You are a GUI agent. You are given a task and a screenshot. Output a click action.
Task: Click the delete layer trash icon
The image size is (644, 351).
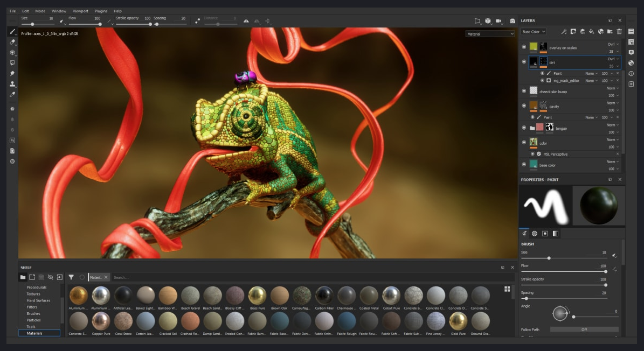click(x=619, y=32)
